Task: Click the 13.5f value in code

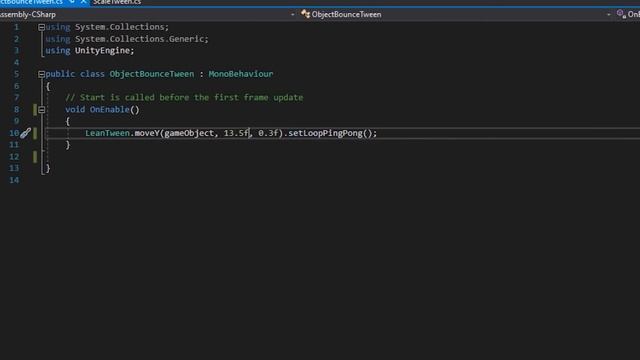Action: [236, 133]
